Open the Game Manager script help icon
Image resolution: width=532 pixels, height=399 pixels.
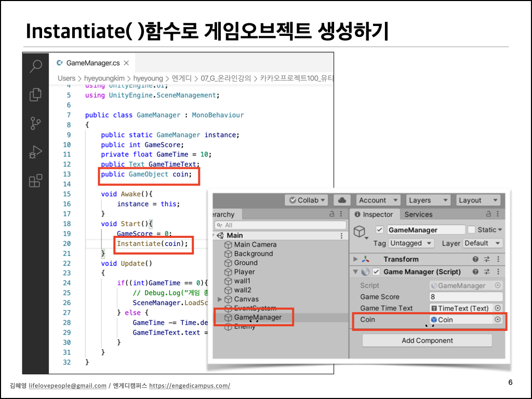click(475, 272)
